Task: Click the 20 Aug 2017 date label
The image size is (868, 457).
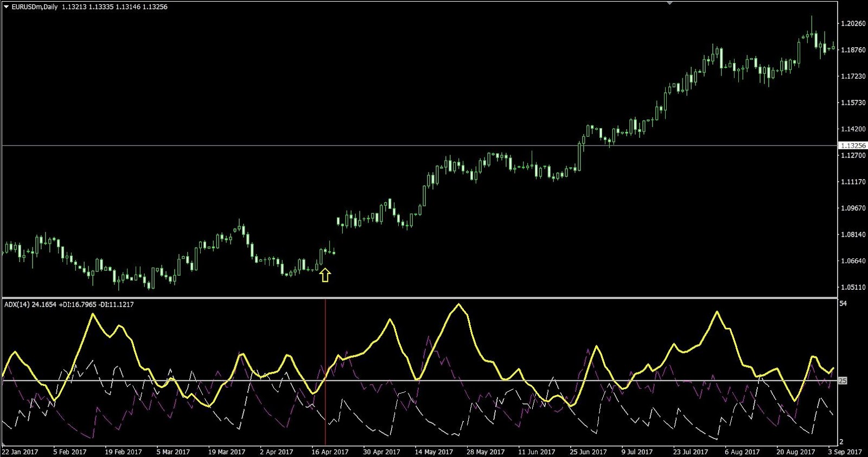Action: click(795, 452)
